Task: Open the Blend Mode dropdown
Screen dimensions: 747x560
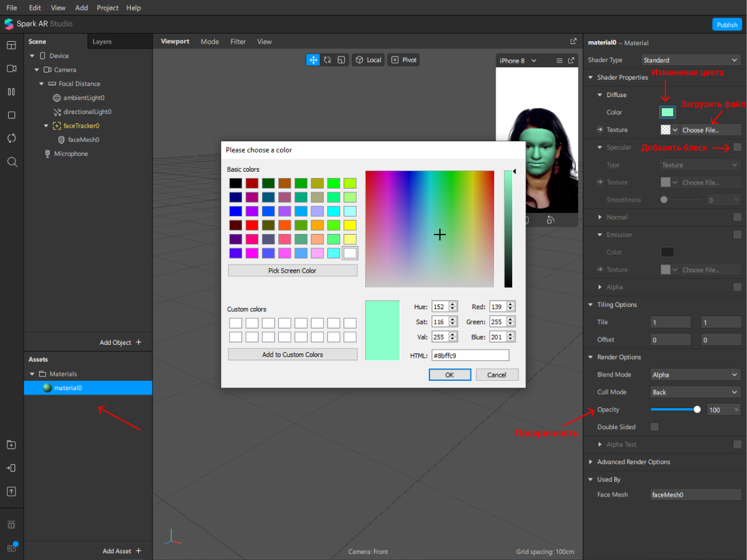Action: click(x=694, y=375)
